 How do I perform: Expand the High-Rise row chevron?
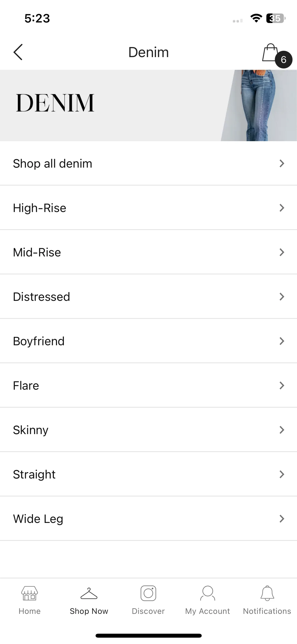[282, 208]
